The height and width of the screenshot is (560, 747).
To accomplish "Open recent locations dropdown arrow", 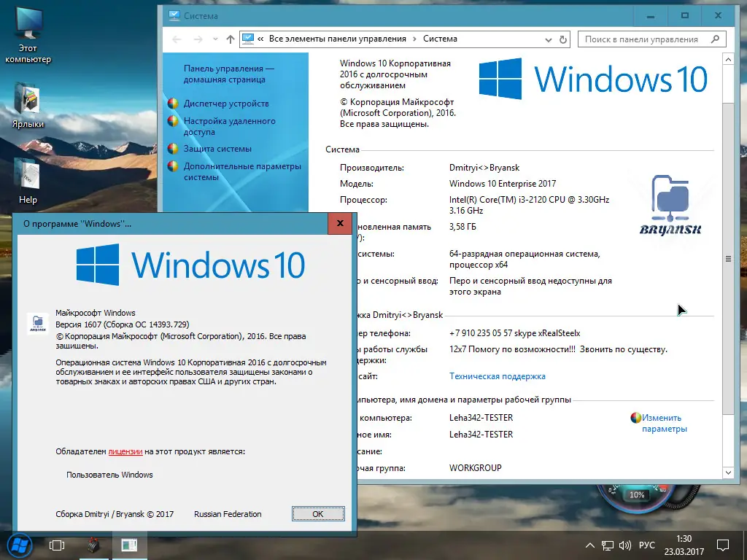I will 215,39.
